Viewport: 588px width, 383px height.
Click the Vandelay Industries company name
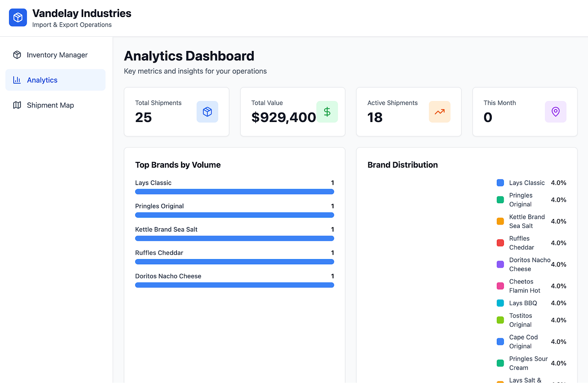[82, 13]
